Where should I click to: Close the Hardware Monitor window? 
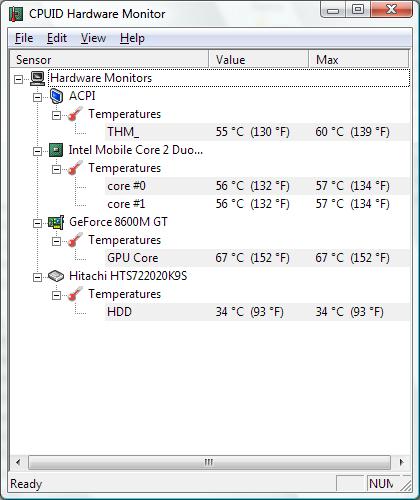[x=391, y=9]
